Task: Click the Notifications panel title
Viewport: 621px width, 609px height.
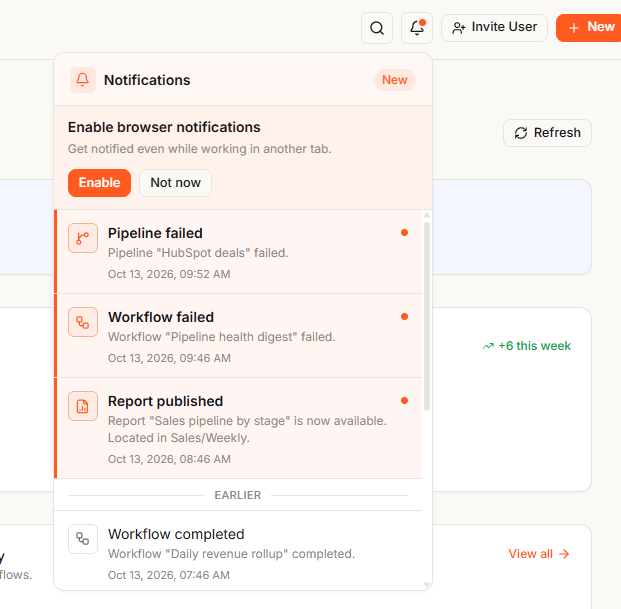Action: pos(147,80)
